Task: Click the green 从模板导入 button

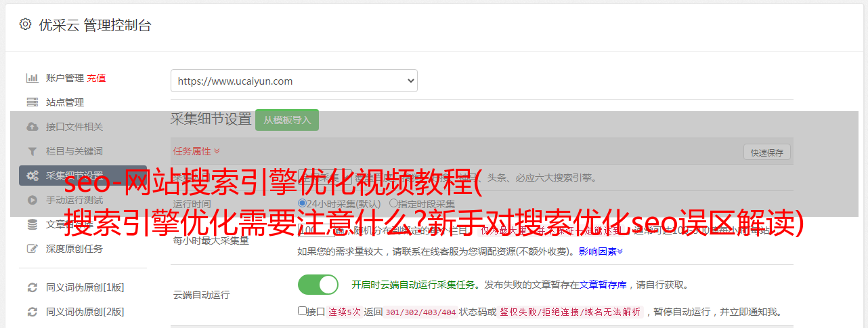Action: click(287, 120)
